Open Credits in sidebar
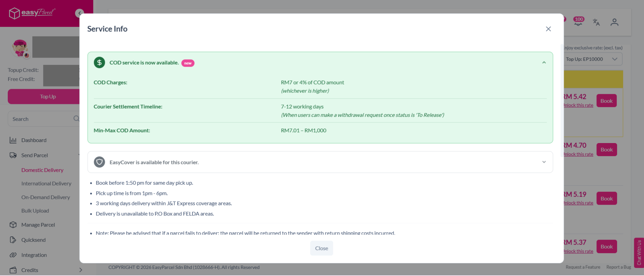This screenshot has height=276, width=644. (x=30, y=270)
